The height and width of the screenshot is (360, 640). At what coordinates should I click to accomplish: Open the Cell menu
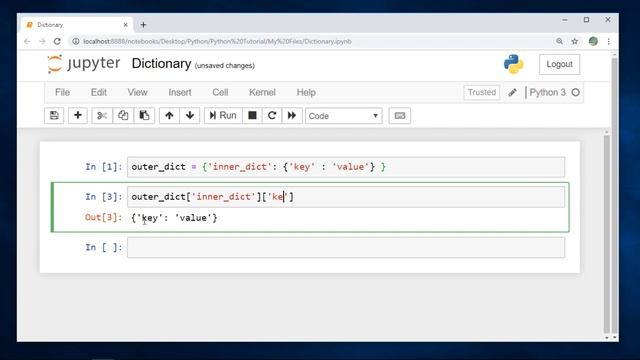tap(220, 92)
